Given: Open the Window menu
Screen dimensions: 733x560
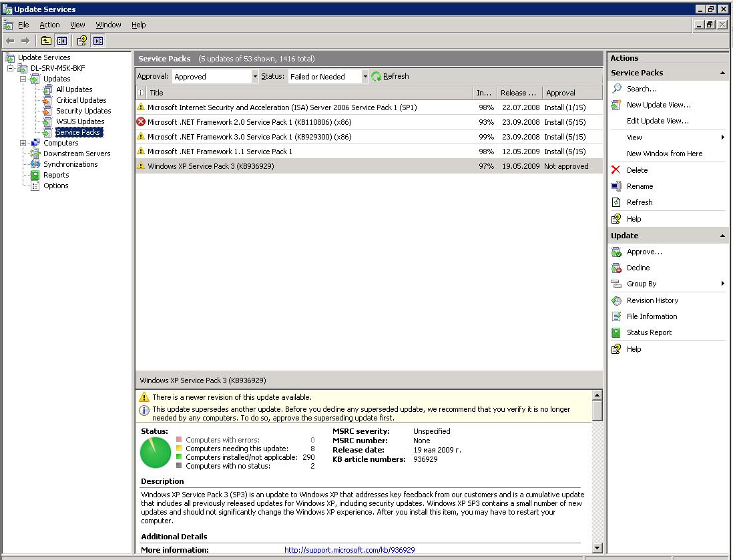Looking at the screenshot, I should [x=108, y=25].
